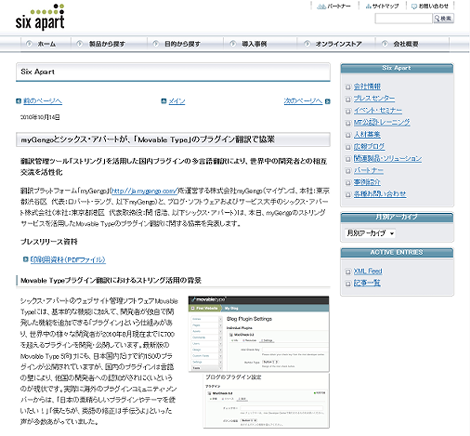Click the bullet icon beside XML Feed
470x436 pixels.
tap(348, 272)
